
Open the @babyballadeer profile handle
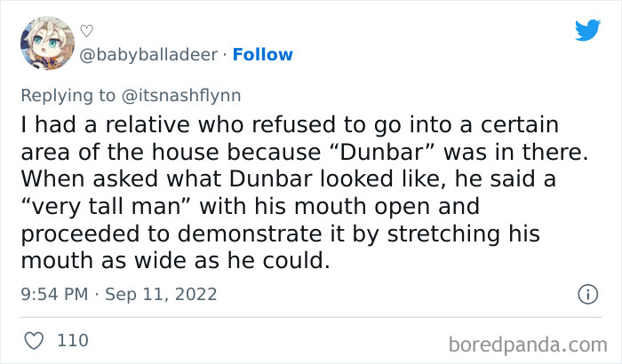click(x=148, y=55)
